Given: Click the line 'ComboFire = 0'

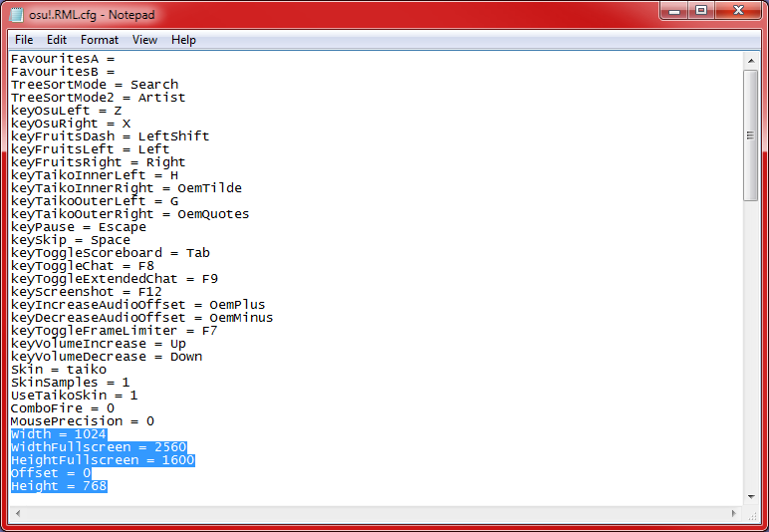Looking at the screenshot, I should point(63,408).
